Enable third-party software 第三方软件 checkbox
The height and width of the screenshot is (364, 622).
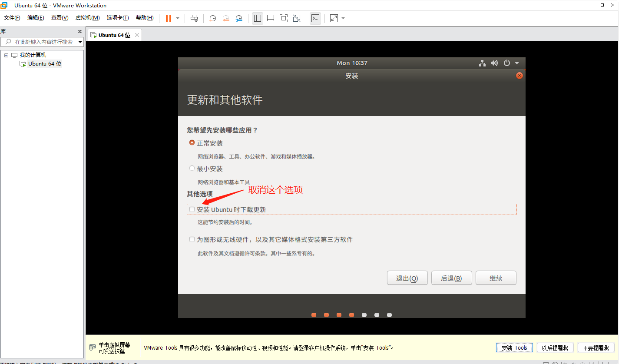click(x=192, y=239)
